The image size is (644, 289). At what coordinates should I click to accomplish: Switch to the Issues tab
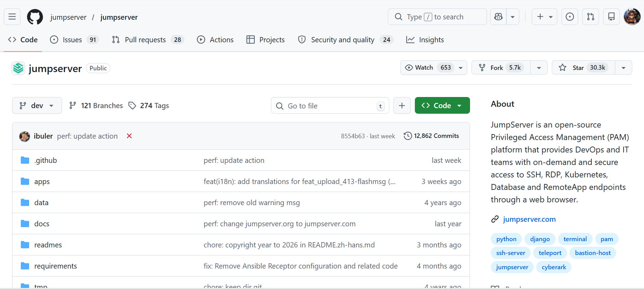(72, 40)
